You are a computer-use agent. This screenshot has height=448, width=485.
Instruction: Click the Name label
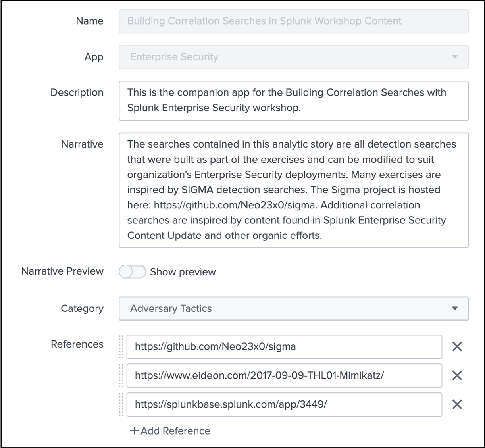click(x=90, y=21)
